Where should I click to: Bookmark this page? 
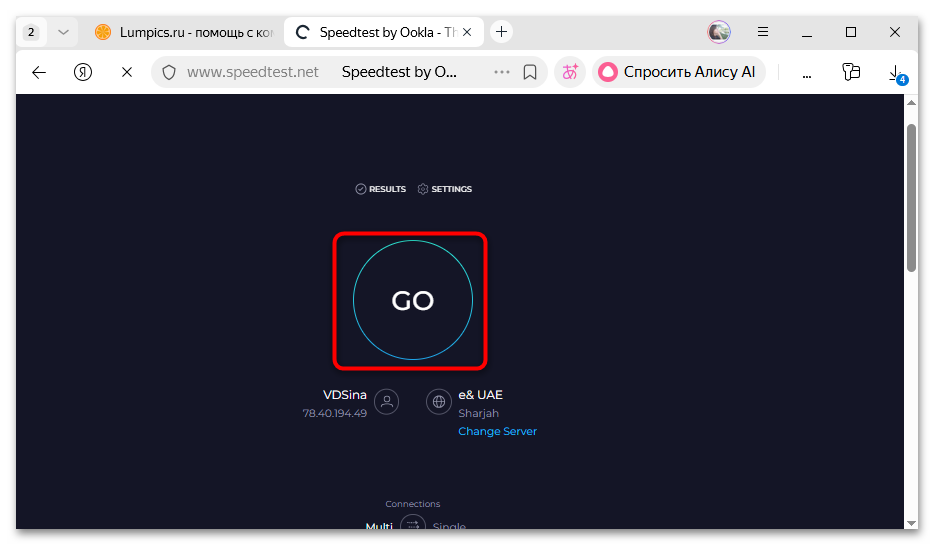click(530, 73)
